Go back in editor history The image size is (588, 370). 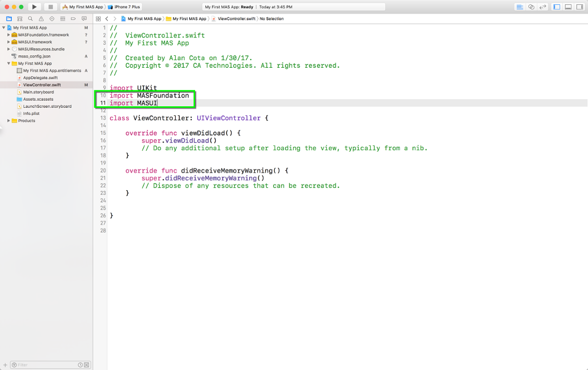(x=107, y=19)
